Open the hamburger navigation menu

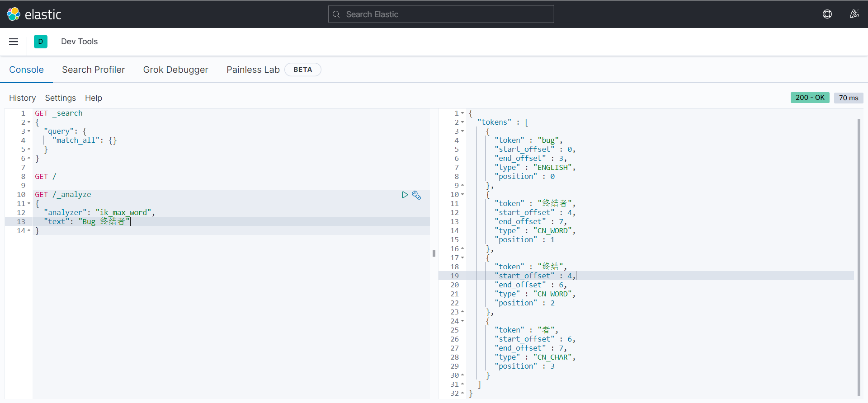pos(14,42)
